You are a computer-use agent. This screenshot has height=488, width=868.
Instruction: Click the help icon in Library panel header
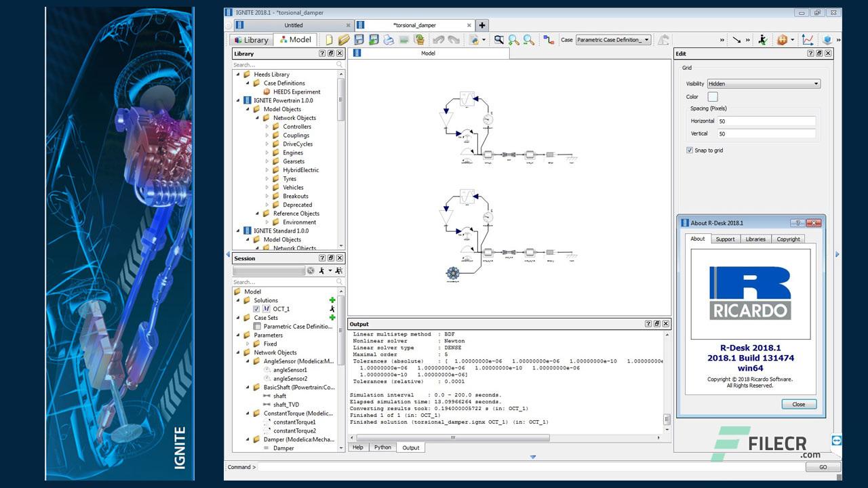click(322, 54)
